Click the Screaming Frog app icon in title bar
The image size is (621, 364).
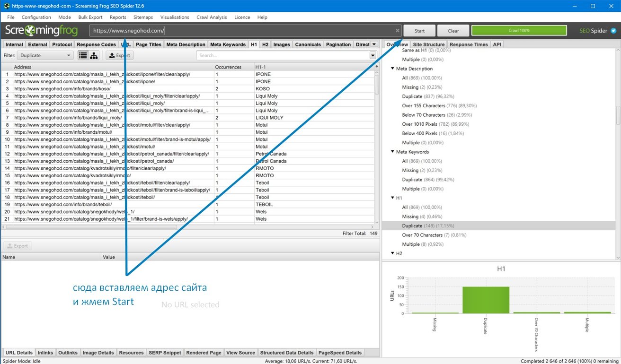pyautogui.click(x=7, y=6)
